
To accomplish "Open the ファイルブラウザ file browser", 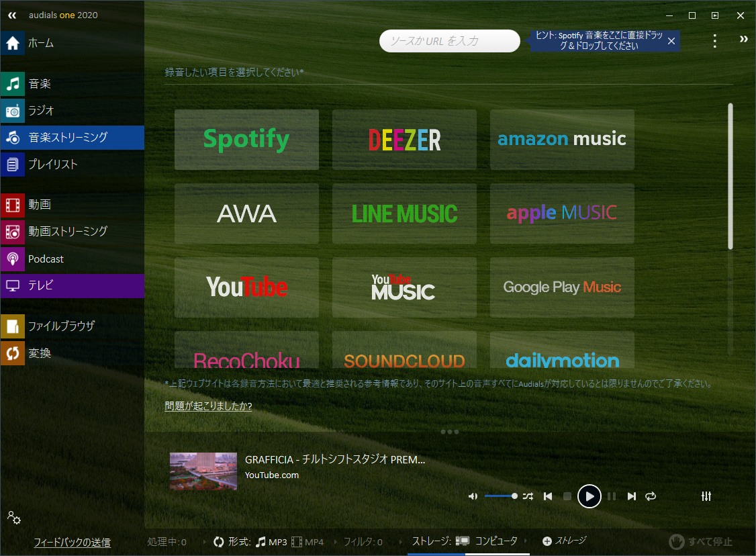I will click(x=73, y=326).
